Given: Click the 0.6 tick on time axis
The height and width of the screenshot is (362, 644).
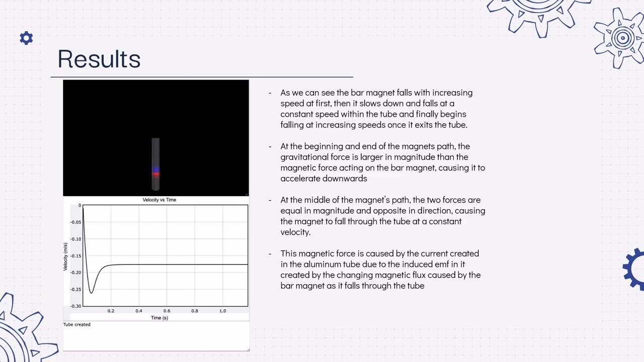Looking at the screenshot, I should 167,311.
